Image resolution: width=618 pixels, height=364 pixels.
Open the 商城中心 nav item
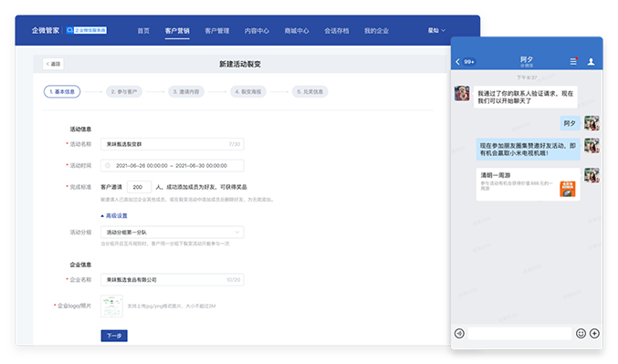pyautogui.click(x=297, y=31)
